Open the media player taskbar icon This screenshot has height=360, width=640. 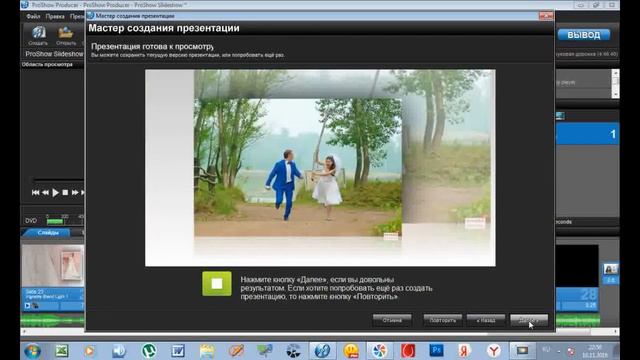point(89,351)
